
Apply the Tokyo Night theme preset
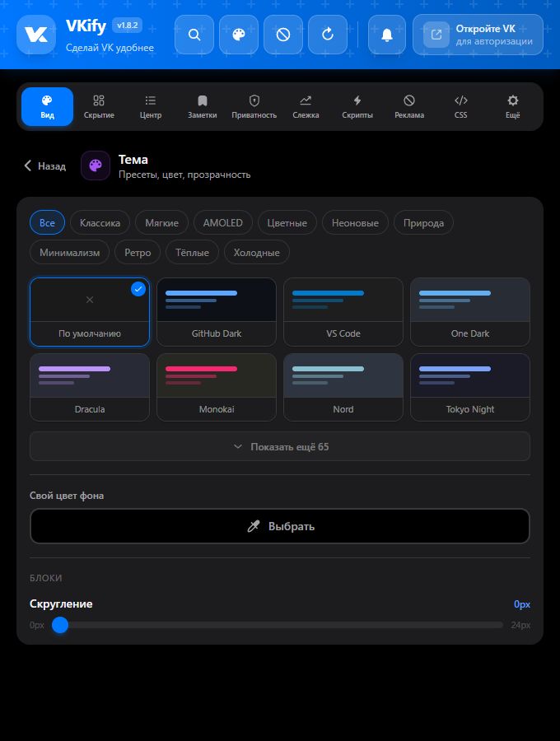[470, 388]
